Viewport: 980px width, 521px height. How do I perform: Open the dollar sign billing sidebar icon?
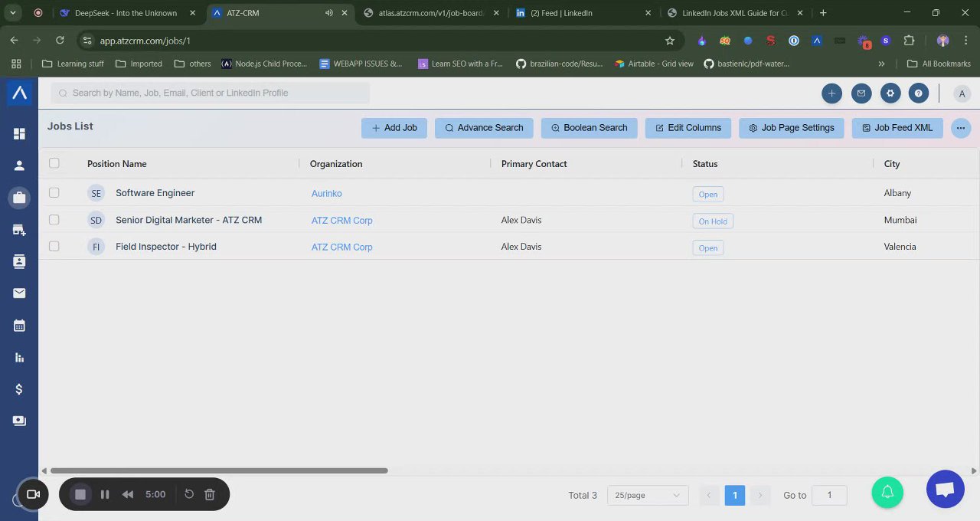click(19, 389)
